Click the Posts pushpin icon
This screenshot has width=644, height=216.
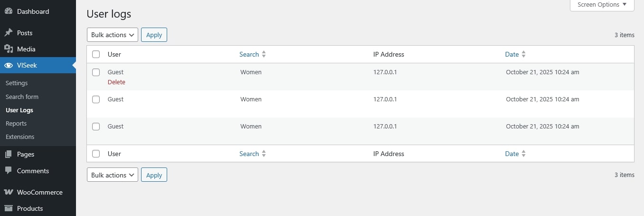pyautogui.click(x=9, y=33)
